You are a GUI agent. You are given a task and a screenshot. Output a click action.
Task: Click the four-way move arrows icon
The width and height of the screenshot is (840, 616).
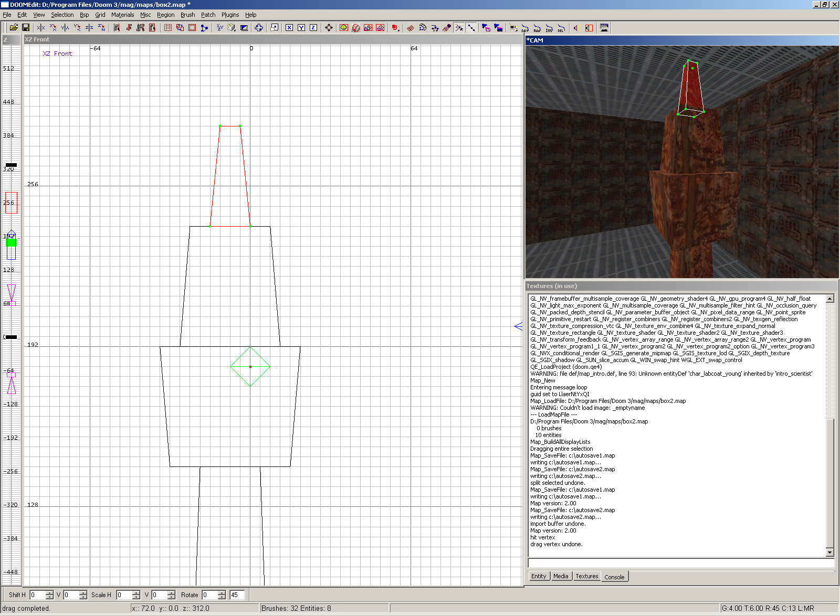click(x=329, y=28)
